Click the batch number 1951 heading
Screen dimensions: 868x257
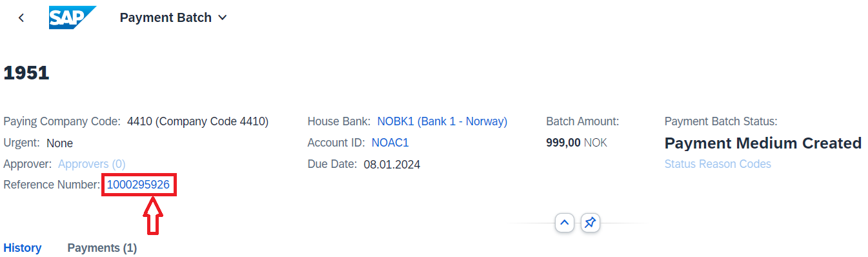26,73
